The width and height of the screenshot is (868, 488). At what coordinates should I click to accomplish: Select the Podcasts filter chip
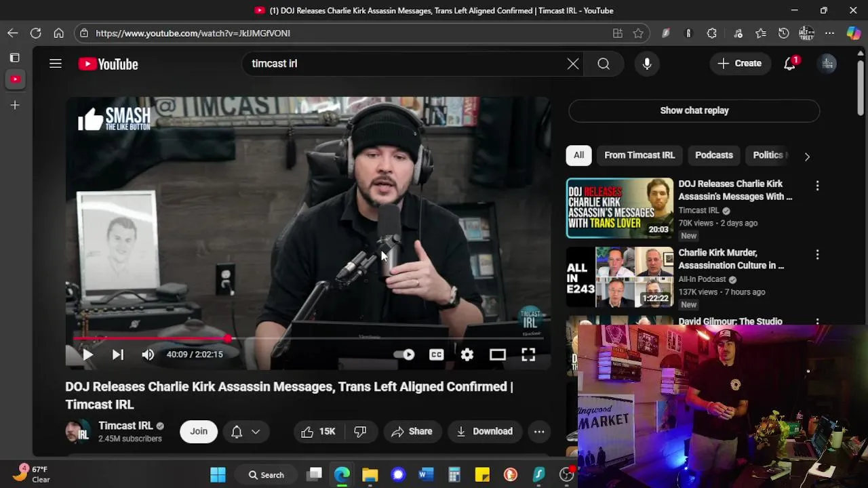tap(714, 155)
